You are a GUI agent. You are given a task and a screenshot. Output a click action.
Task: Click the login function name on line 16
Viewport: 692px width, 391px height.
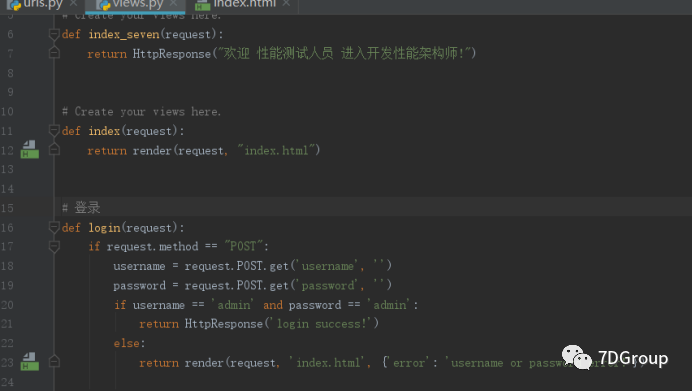(104, 228)
